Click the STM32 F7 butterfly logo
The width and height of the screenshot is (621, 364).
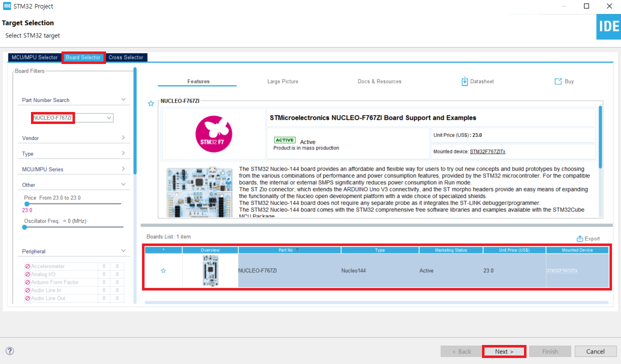[x=213, y=134]
